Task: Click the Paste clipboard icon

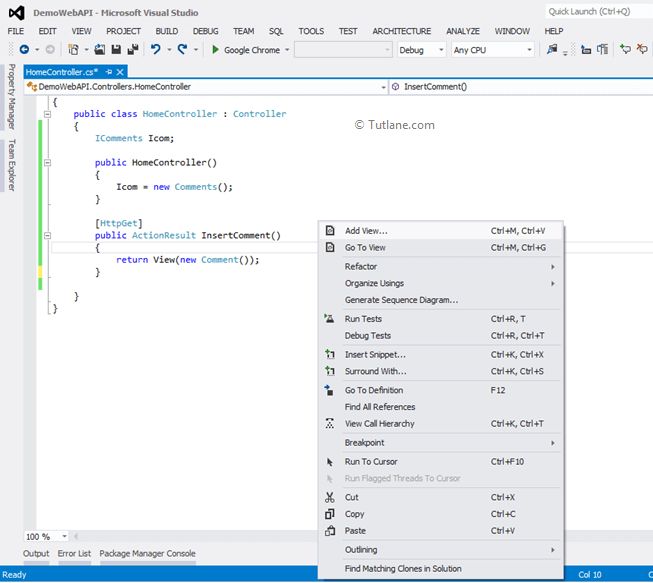Action: point(330,531)
